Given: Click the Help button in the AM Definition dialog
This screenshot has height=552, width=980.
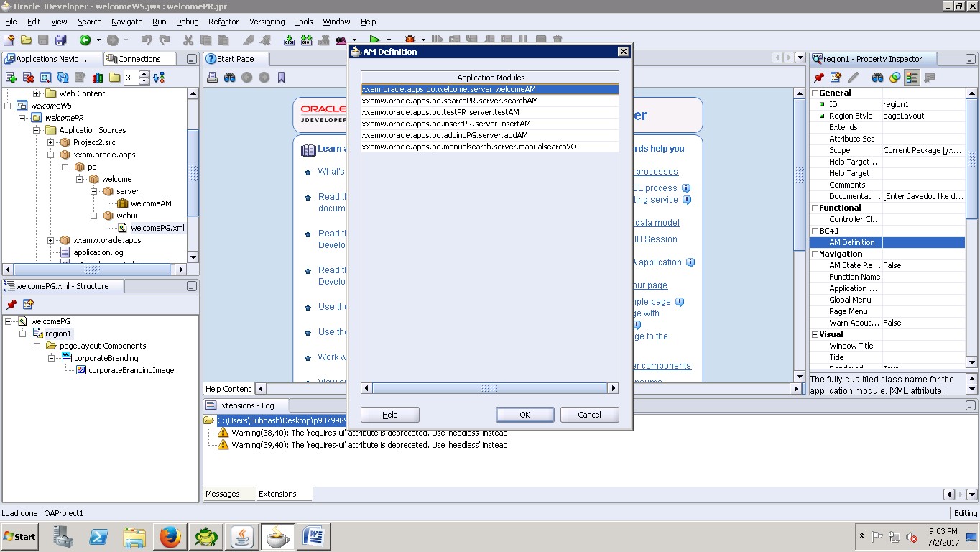Looking at the screenshot, I should [x=389, y=415].
